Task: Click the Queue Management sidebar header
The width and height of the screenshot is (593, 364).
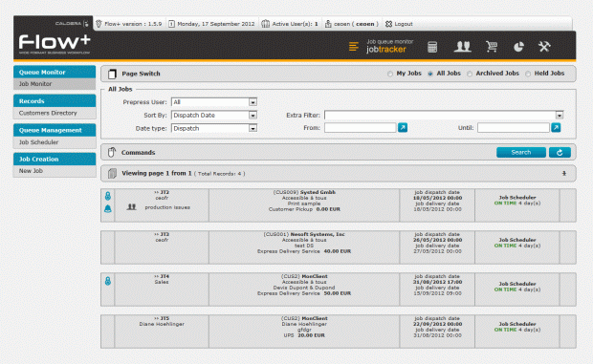Action: pyautogui.click(x=55, y=130)
